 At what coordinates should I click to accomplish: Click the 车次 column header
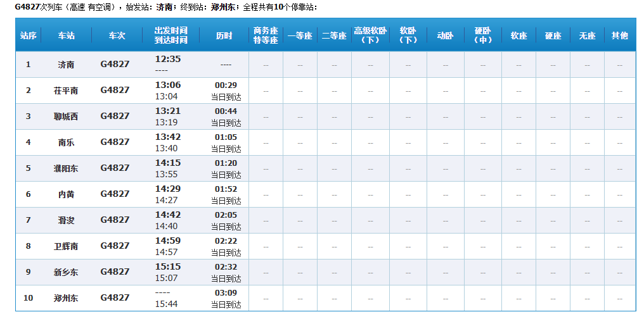pos(117,35)
